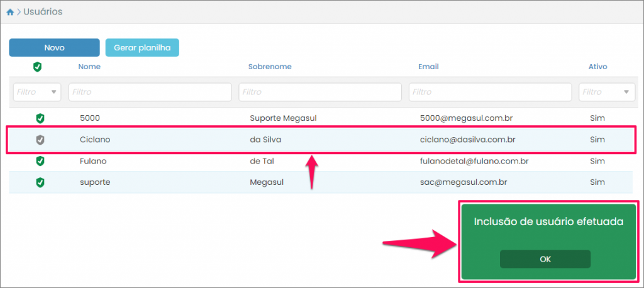644x288 pixels.
Task: Dismiss notification with OK button
Action: (x=545, y=259)
